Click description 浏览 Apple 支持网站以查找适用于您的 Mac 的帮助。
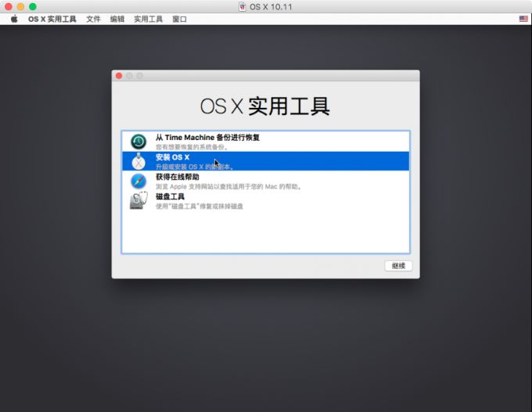The image size is (532, 412). [x=229, y=187]
